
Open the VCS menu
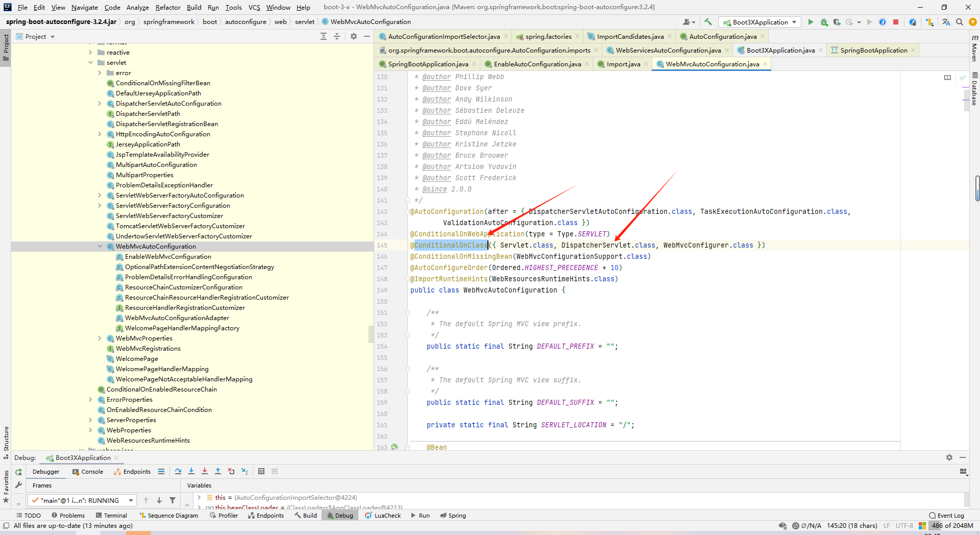(254, 7)
